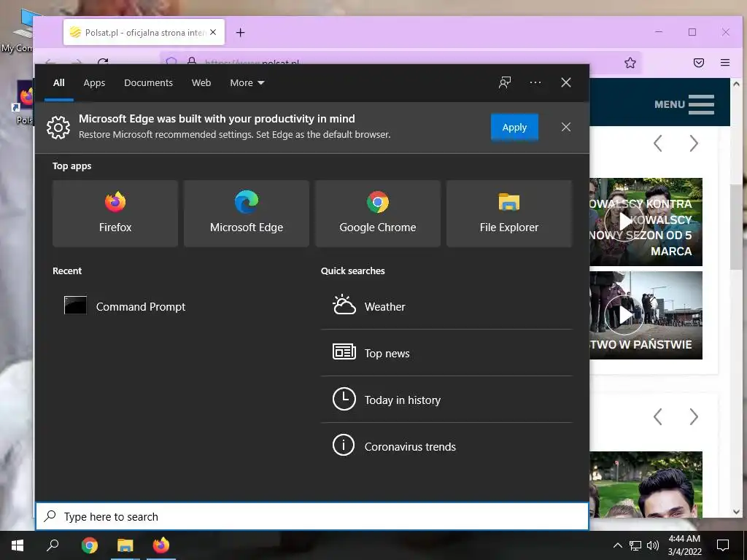747x560 pixels.
Task: Click the Firefox page scrollbar up arrow
Action: click(x=737, y=84)
